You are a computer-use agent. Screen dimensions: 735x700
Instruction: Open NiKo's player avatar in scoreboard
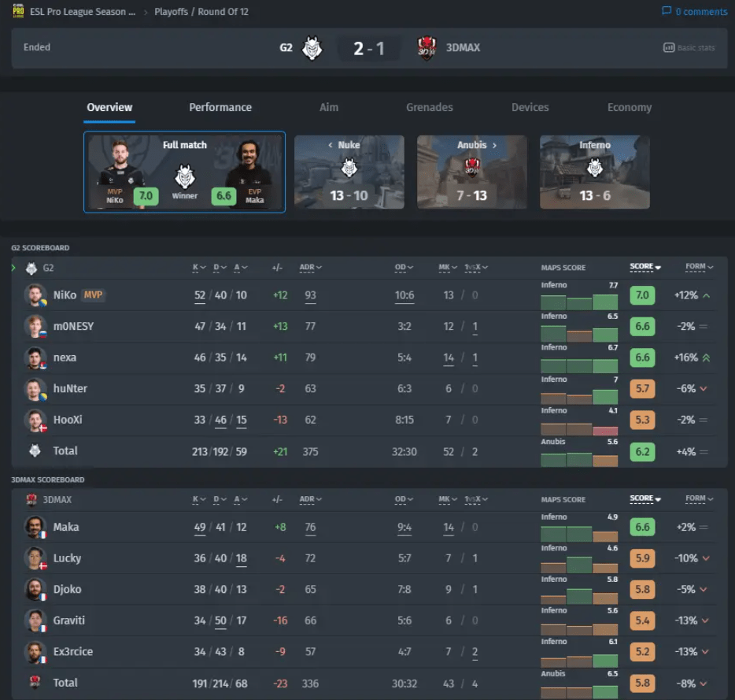[35, 295]
